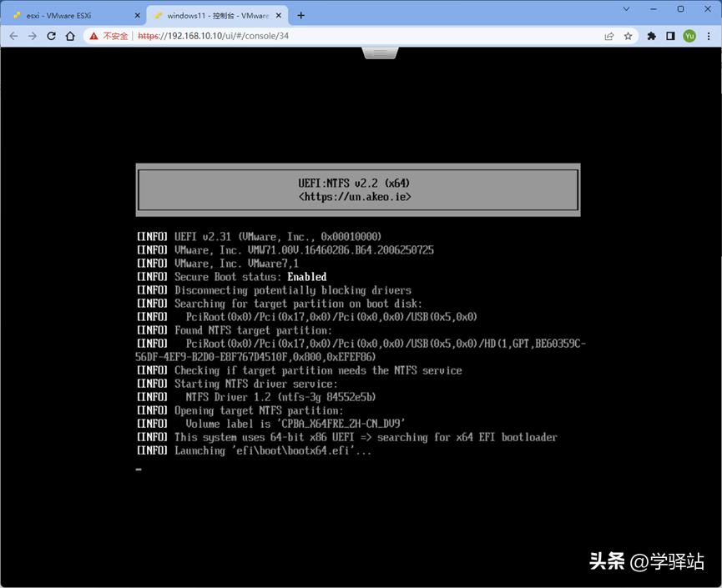Close the esxi - VMware ESXi tab
Viewport: 722px width, 588px height.
pyautogui.click(x=137, y=14)
